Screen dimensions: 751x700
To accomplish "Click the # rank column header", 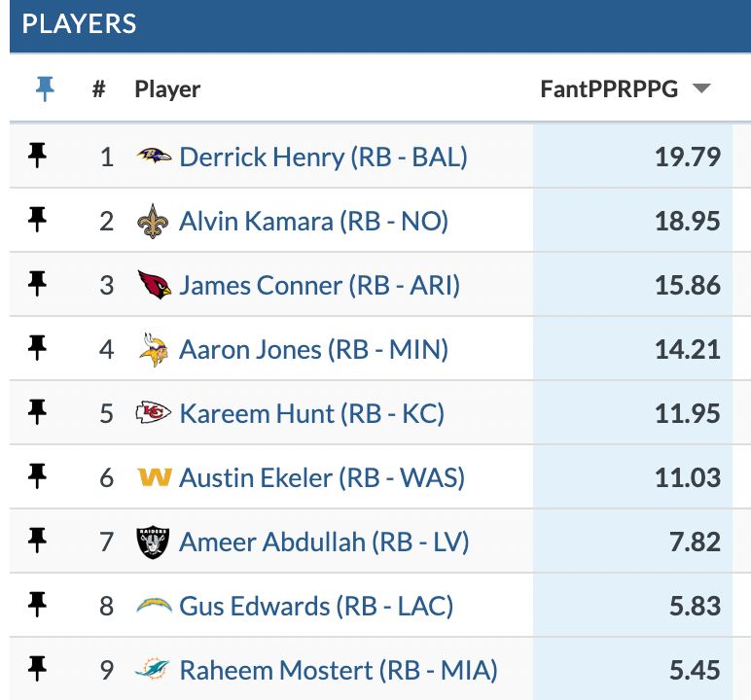I will 98,89.
